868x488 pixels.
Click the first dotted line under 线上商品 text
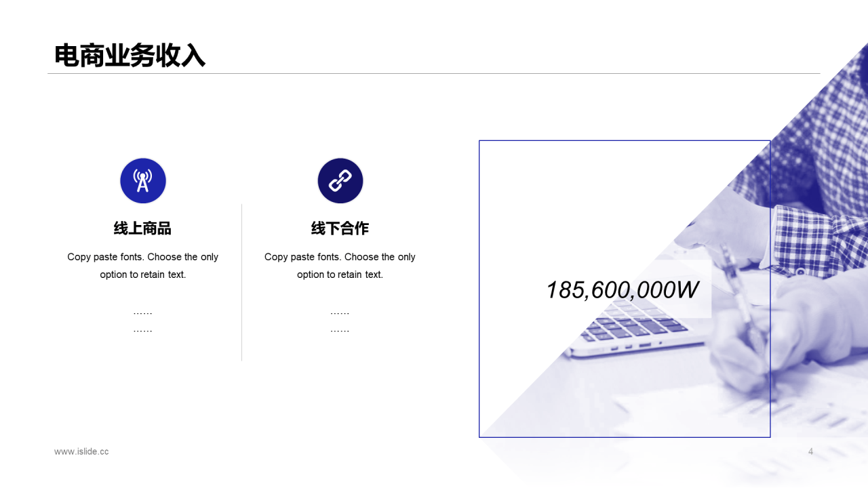(142, 313)
